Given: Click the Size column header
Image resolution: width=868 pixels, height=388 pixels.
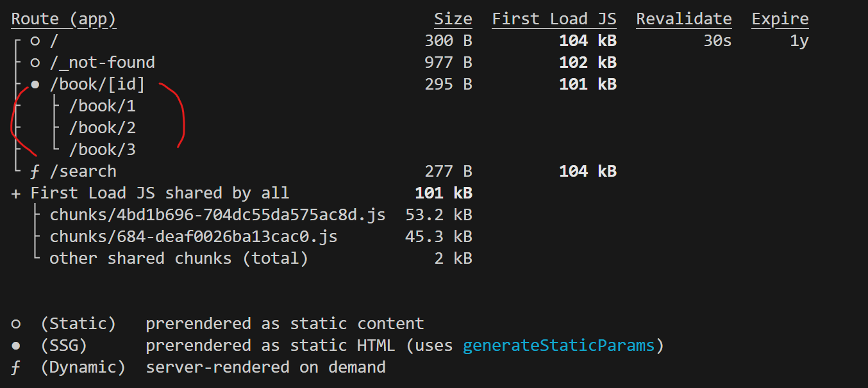Looking at the screenshot, I should tap(453, 19).
